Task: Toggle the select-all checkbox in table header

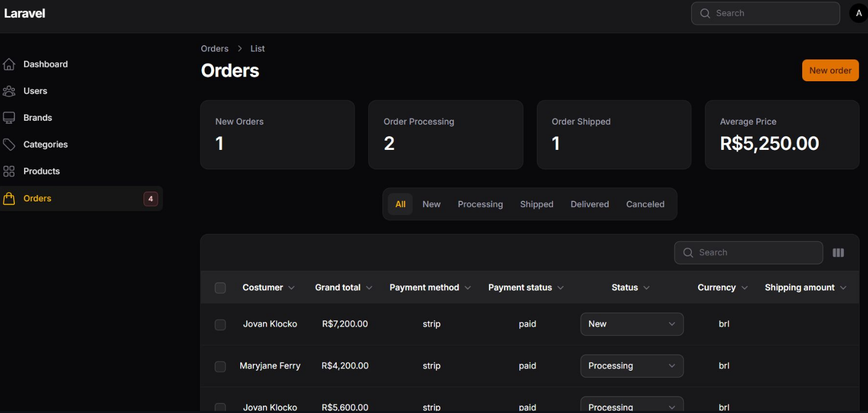Action: click(220, 288)
